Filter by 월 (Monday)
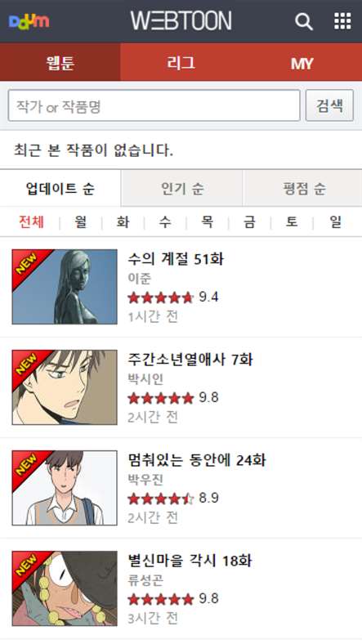This screenshot has width=362, height=644. click(81, 222)
